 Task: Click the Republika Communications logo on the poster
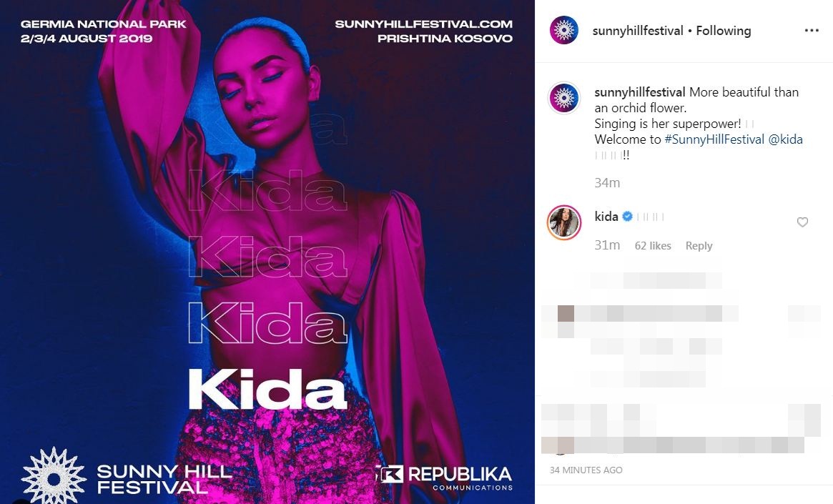[x=444, y=478]
